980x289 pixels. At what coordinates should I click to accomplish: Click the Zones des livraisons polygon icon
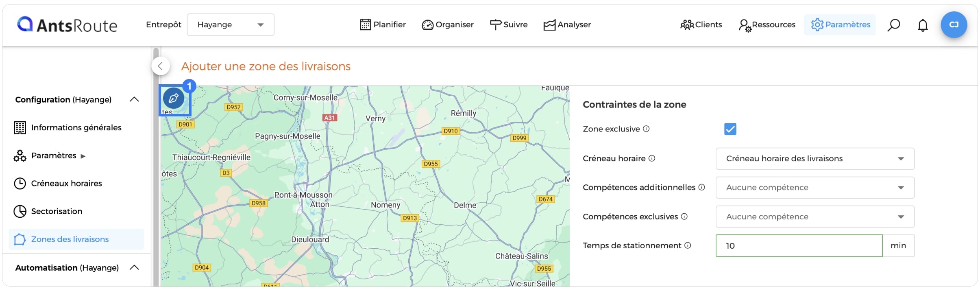[20, 239]
